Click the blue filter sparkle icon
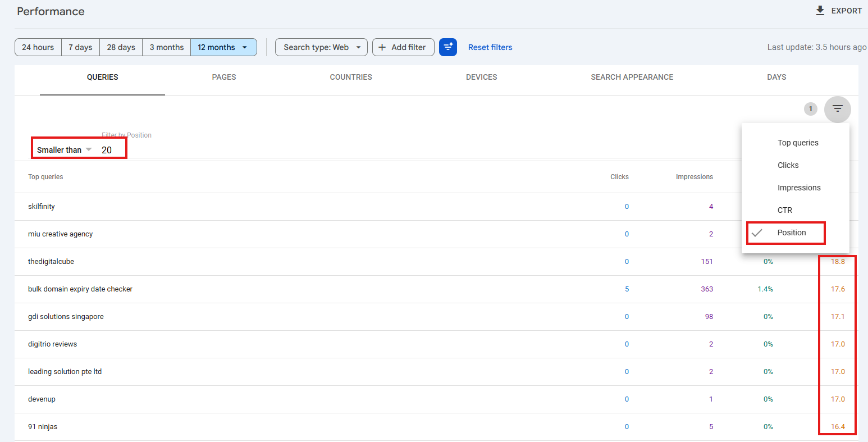 [x=447, y=47]
